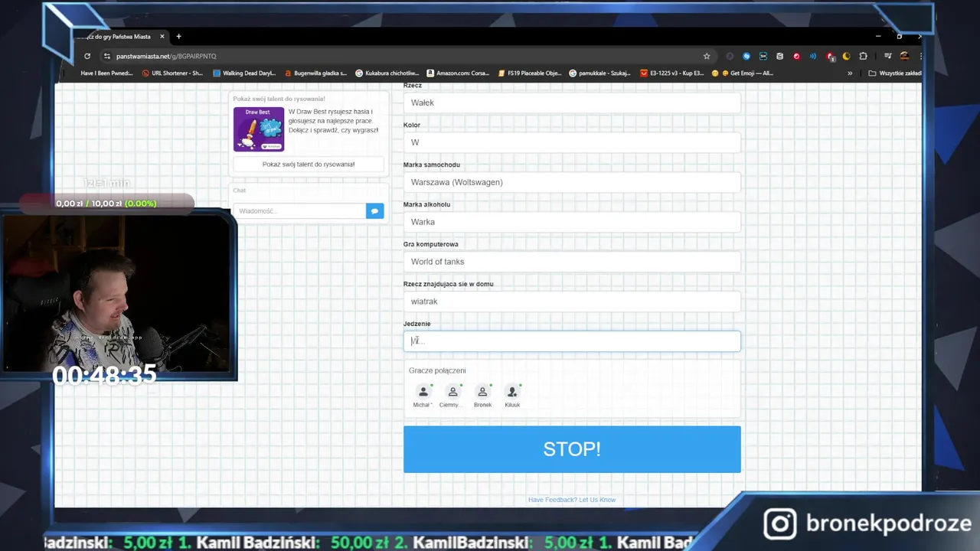980x551 pixels.
Task: Click the Draw Best ad thumbnail
Action: tap(259, 129)
